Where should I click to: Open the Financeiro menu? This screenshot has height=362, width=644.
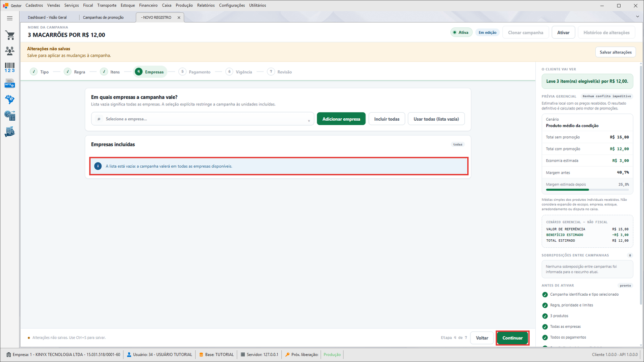[x=148, y=5]
